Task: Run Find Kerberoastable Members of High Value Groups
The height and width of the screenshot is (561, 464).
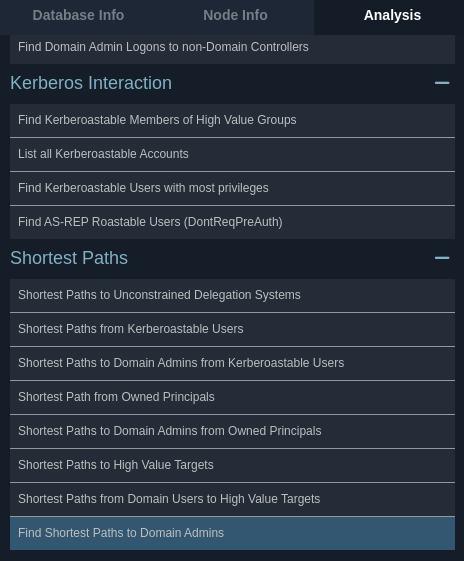Action: pyautogui.click(x=233, y=120)
